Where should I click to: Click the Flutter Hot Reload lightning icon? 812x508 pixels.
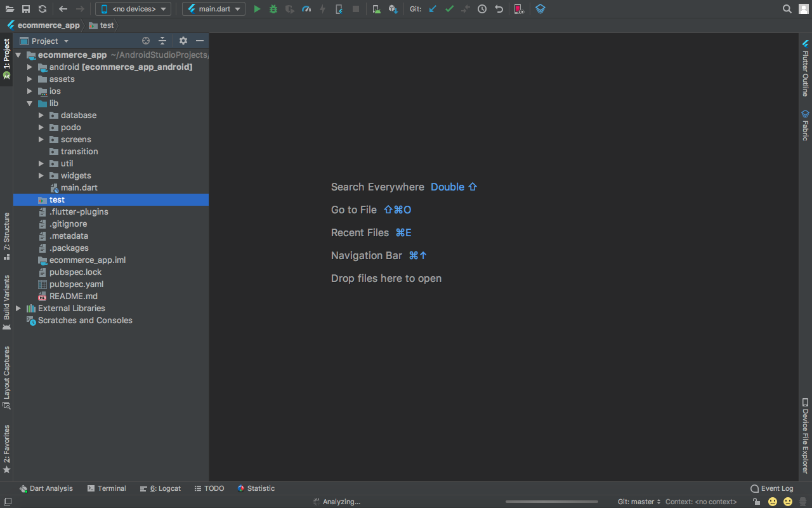322,9
